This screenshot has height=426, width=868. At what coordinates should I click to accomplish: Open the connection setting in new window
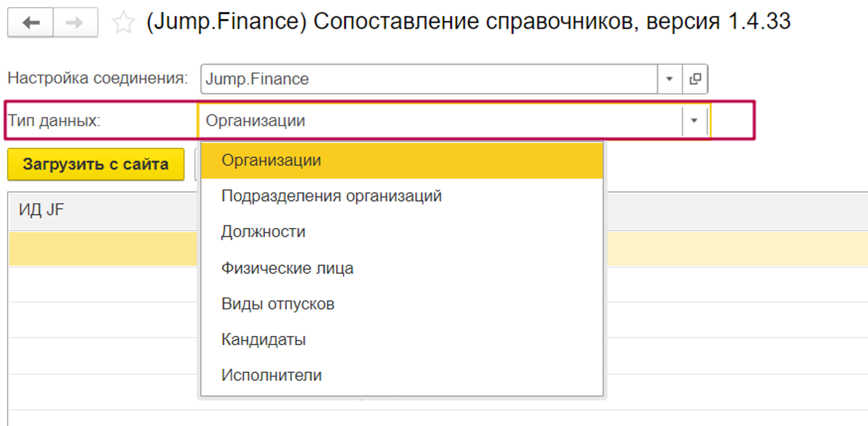click(695, 79)
